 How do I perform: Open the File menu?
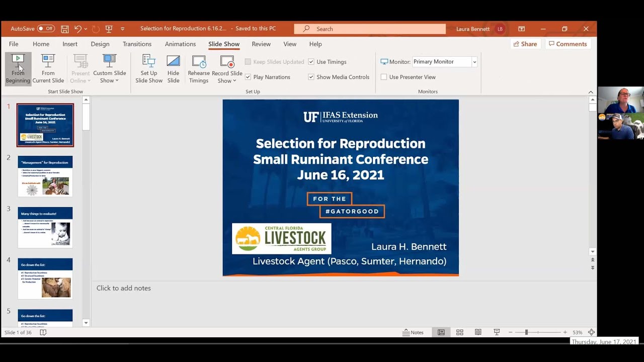(14, 44)
